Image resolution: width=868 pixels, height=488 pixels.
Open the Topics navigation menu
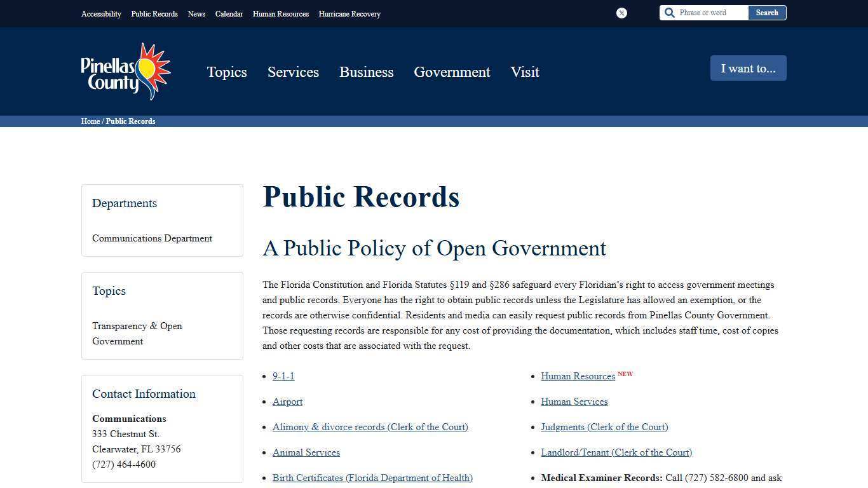click(227, 72)
